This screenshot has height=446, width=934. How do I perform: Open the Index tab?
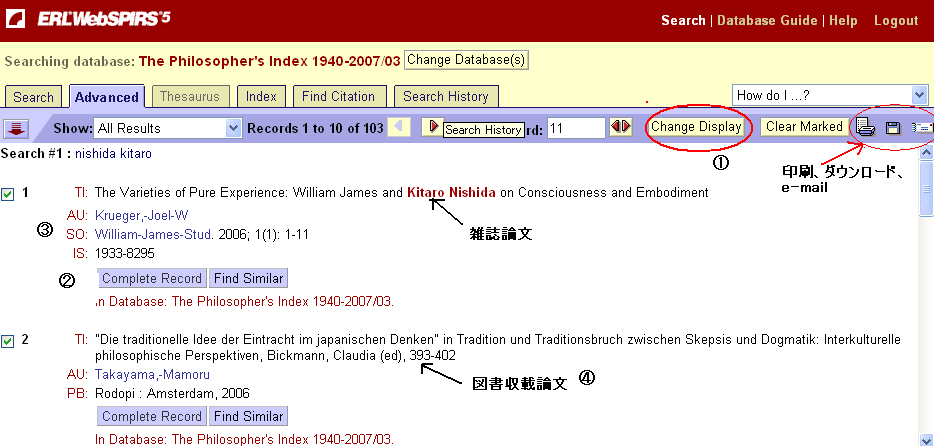(261, 96)
